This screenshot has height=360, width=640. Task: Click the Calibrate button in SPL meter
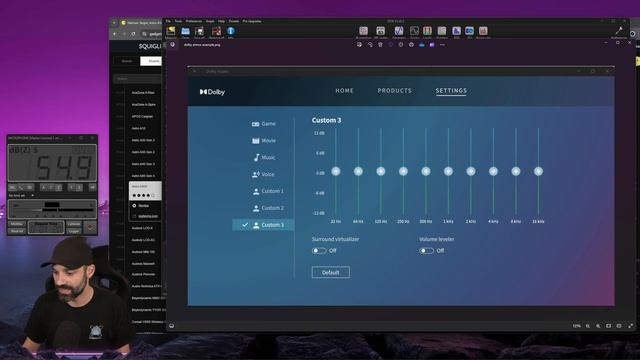pos(74,224)
